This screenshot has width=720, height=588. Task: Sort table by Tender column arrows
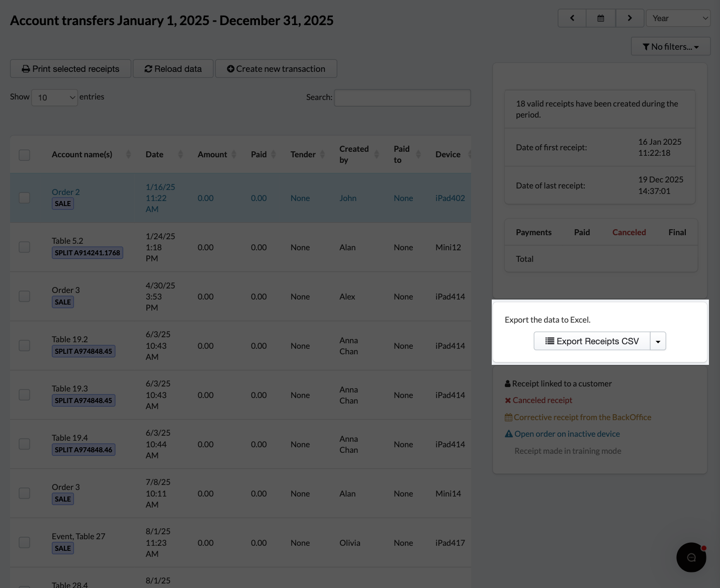[x=322, y=154]
